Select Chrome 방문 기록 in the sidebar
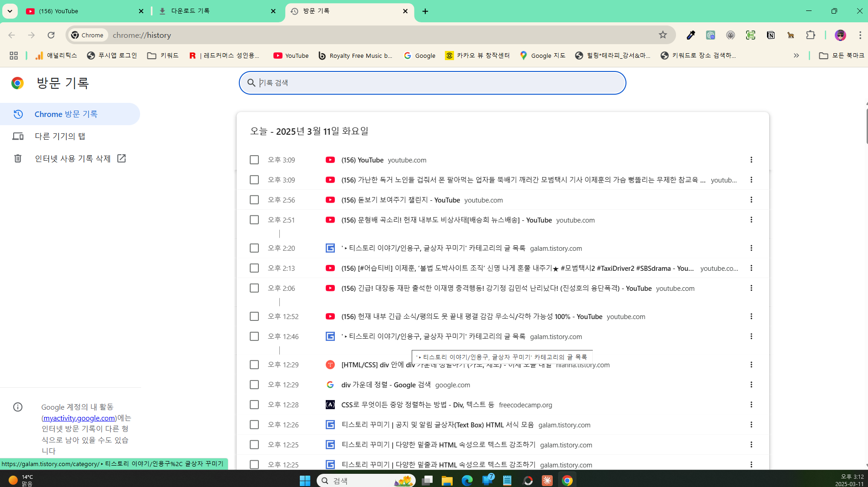The image size is (868, 487). tap(66, 114)
